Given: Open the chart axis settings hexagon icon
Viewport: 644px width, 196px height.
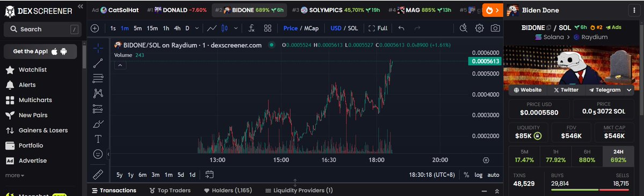Looking at the screenshot, I should point(486,159).
